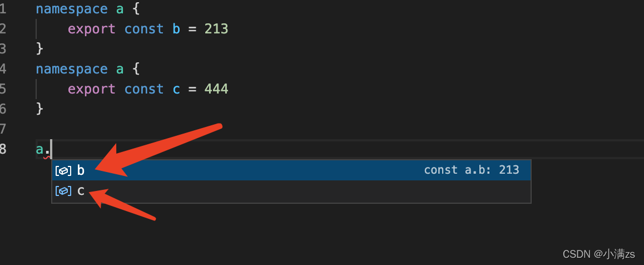644x265 pixels.
Task: Click the 'const a.b: 213' detail text
Action: tap(472, 170)
